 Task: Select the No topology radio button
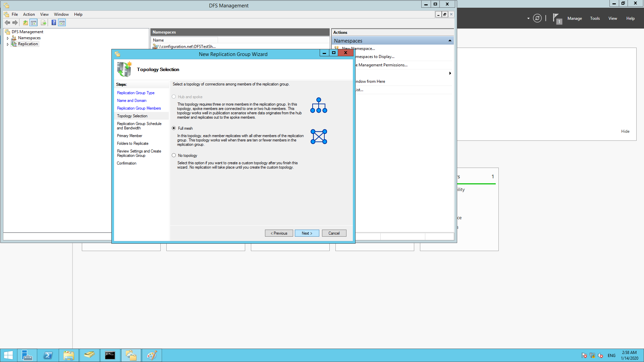[174, 156]
